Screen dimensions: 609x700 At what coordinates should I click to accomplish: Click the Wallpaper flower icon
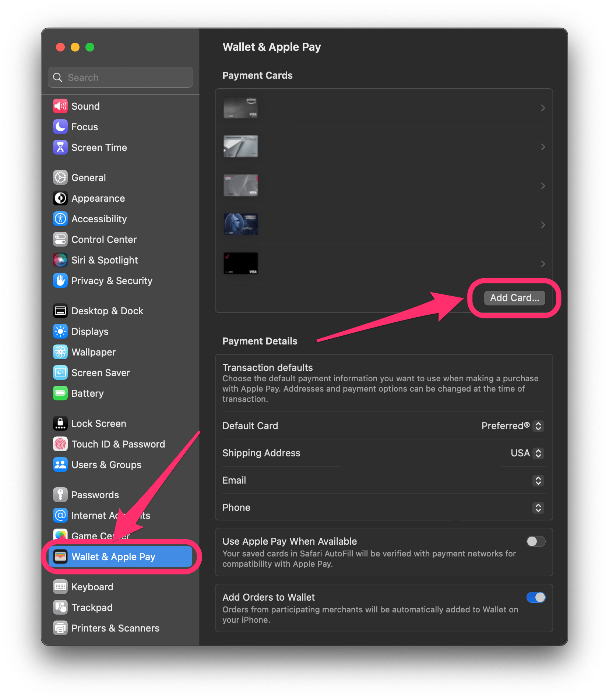coord(60,352)
